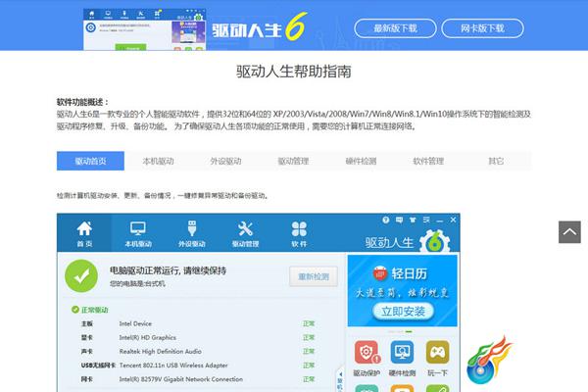The height and width of the screenshot is (392, 588).
Task: Click the large green checkmark status icon
Action: [81, 276]
